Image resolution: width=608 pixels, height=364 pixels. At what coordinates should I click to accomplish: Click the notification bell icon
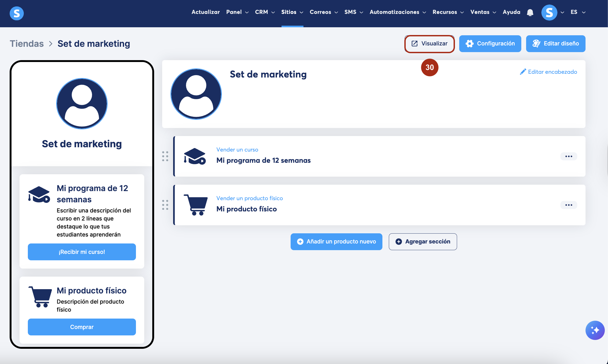click(x=530, y=13)
